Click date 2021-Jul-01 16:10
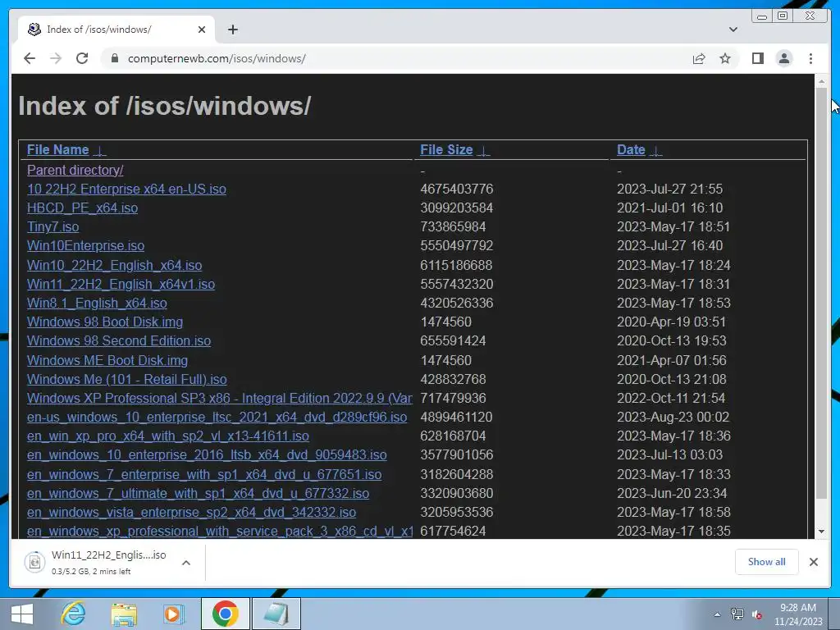The image size is (840, 630). click(x=669, y=208)
